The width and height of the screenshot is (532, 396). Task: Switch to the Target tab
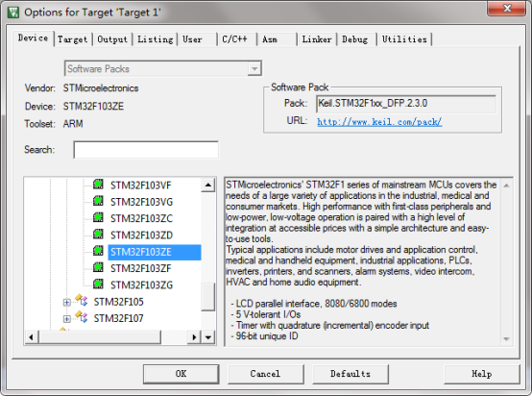click(x=72, y=39)
